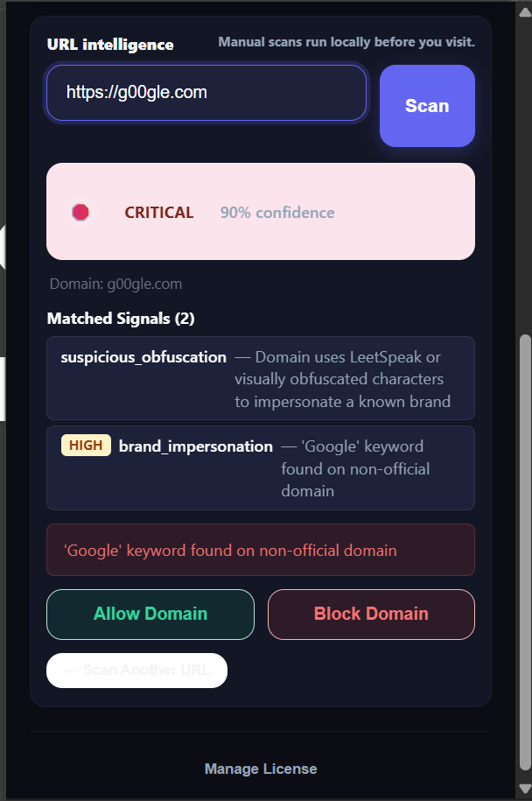Click the Domain: g00gle.com text
532x801 pixels.
point(115,284)
